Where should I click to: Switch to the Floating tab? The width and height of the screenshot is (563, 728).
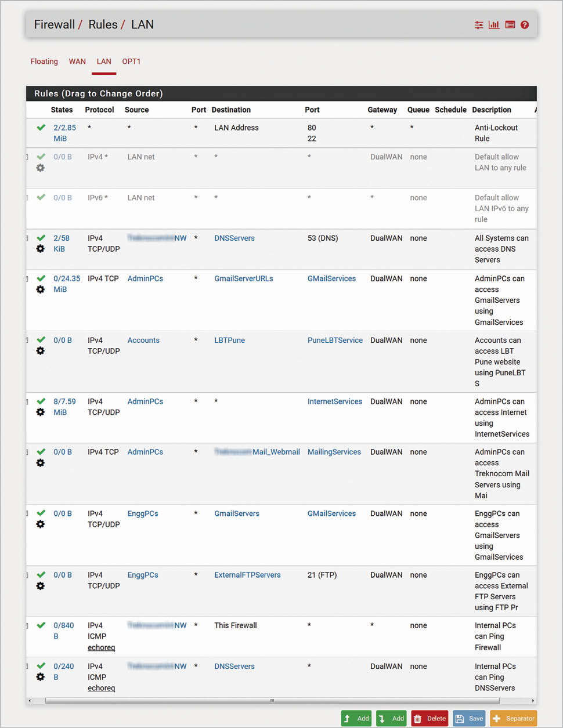click(44, 61)
